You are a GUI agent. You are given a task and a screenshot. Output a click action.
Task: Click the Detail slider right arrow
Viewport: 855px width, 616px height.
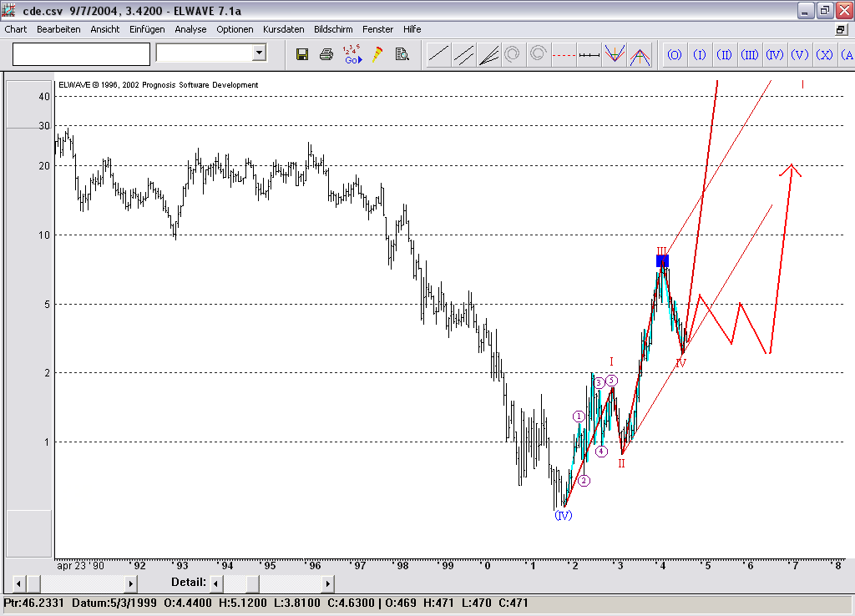tap(327, 583)
